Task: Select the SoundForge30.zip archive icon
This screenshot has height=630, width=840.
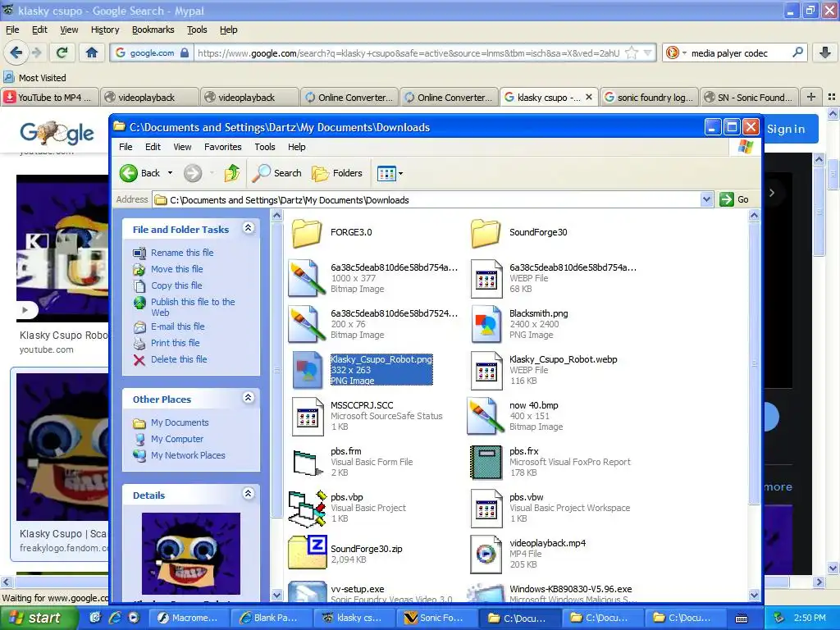Action: (307, 553)
